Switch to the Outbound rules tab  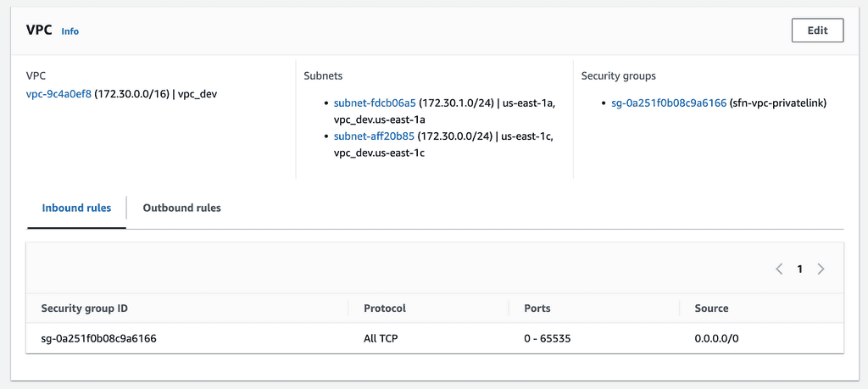pos(181,208)
